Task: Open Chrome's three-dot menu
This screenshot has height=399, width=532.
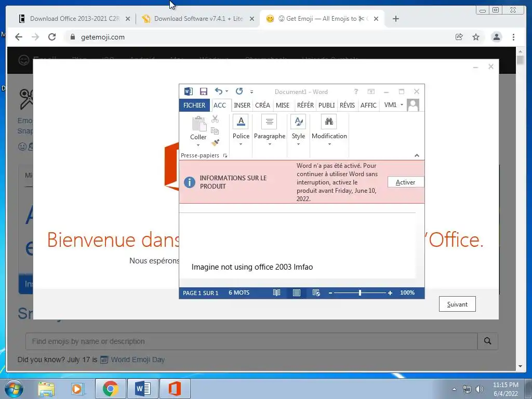Action: (513, 37)
